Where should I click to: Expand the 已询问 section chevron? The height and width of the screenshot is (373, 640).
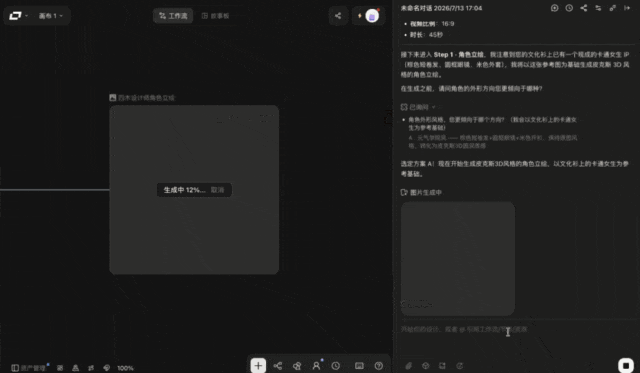433,107
